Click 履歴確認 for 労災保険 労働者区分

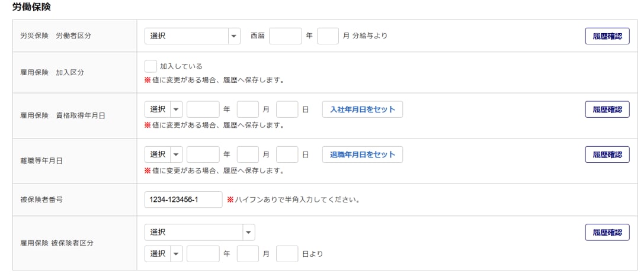tap(607, 36)
